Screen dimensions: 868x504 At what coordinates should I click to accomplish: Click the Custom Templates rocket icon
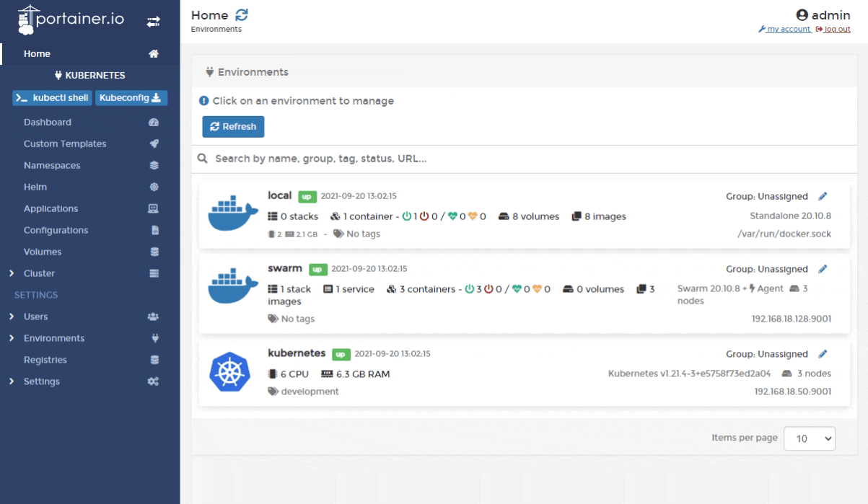coord(154,144)
